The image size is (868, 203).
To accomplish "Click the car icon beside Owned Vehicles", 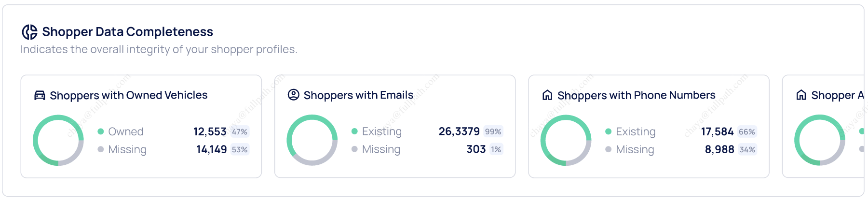I will [x=40, y=95].
